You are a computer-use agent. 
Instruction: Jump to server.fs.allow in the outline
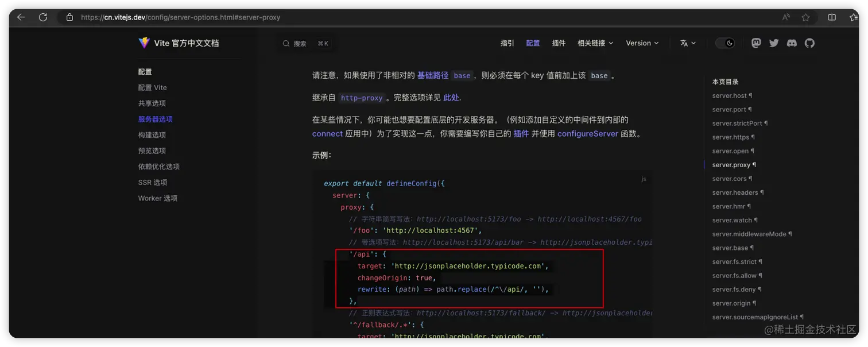pos(737,276)
